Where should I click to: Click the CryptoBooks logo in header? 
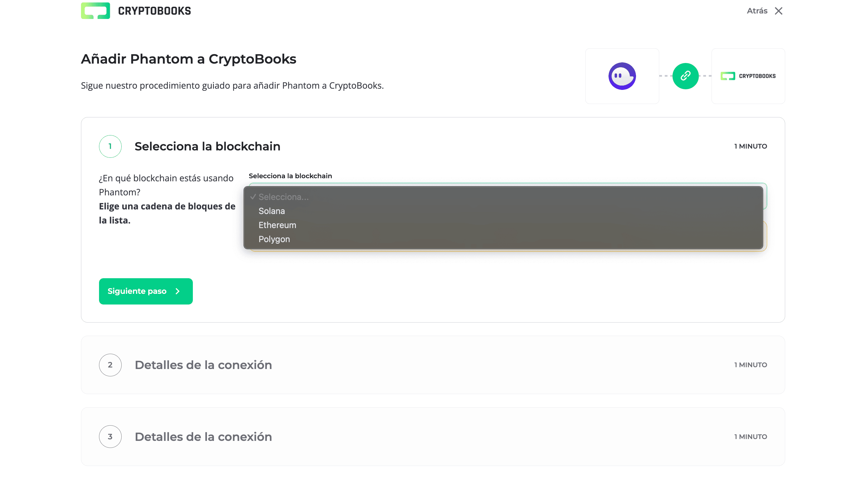point(95,11)
